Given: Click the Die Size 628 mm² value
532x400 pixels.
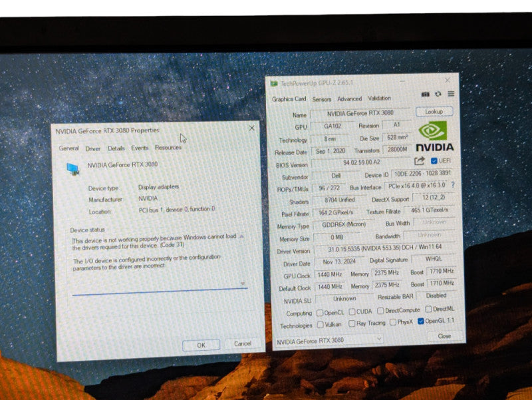Looking at the screenshot, I should tap(397, 138).
